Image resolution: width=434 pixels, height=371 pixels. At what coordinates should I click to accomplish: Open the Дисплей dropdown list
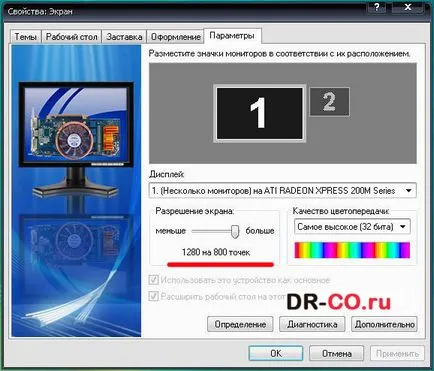[282, 191]
